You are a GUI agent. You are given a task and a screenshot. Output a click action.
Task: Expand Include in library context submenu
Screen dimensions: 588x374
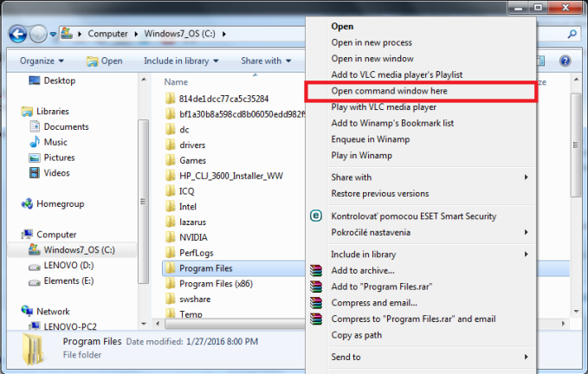pyautogui.click(x=527, y=254)
